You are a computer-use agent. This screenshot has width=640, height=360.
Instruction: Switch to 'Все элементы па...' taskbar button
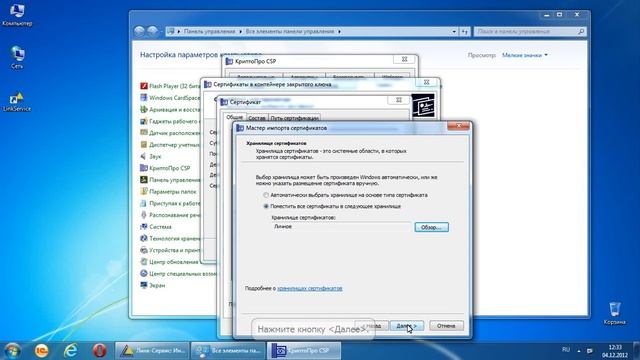click(228, 351)
